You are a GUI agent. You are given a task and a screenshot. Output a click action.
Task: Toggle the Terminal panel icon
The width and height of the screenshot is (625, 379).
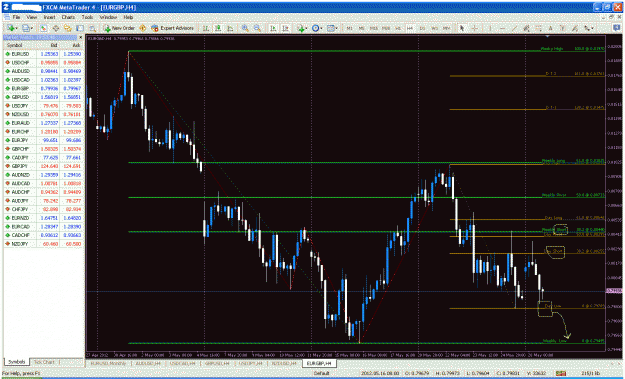coord(80,28)
